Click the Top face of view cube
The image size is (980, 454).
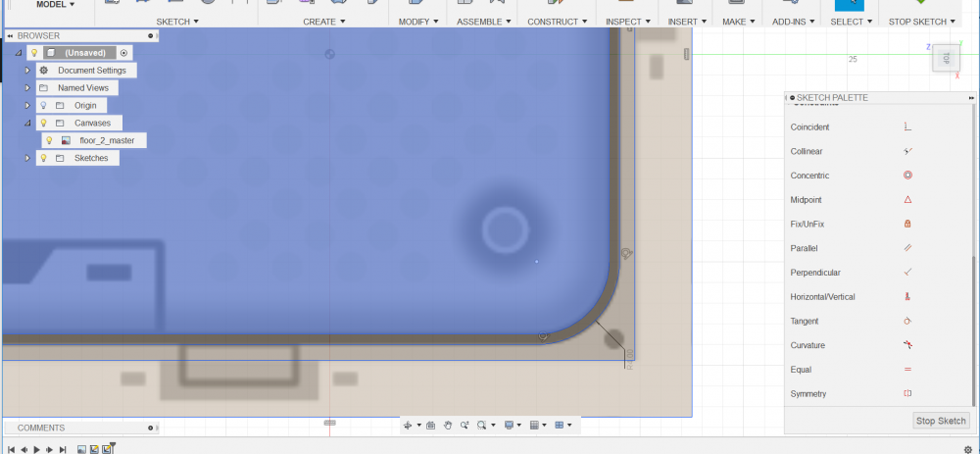pos(946,58)
